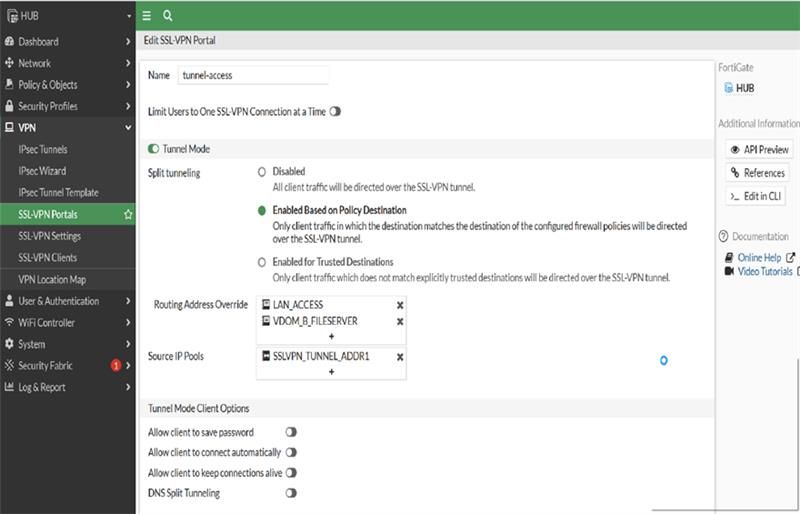The image size is (800, 514).
Task: Toggle Limit Users to One SSL-VPN Connection
Action: [x=335, y=112]
